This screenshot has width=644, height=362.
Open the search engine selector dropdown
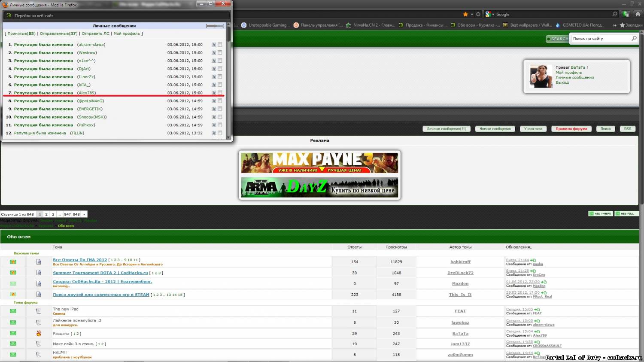pos(490,14)
